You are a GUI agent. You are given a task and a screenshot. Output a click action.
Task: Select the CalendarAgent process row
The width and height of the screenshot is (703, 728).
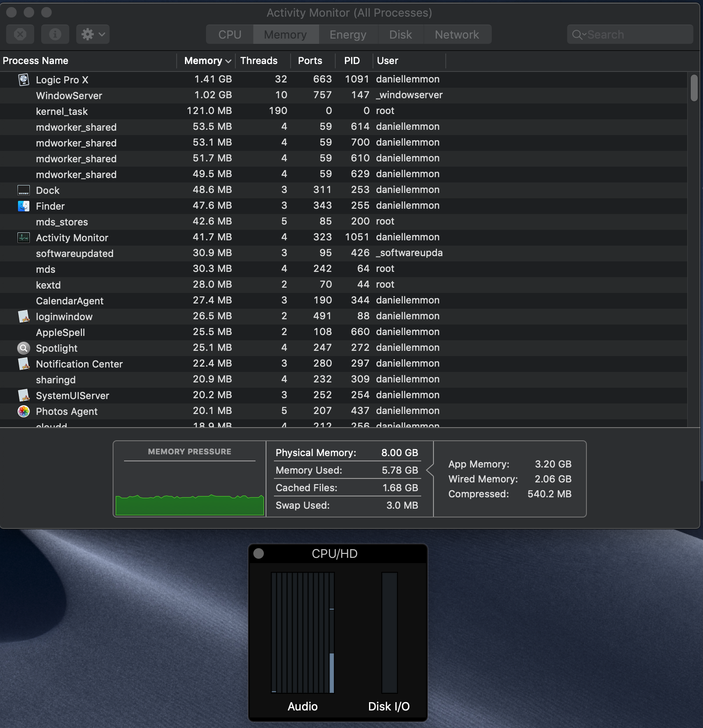pyautogui.click(x=344, y=300)
